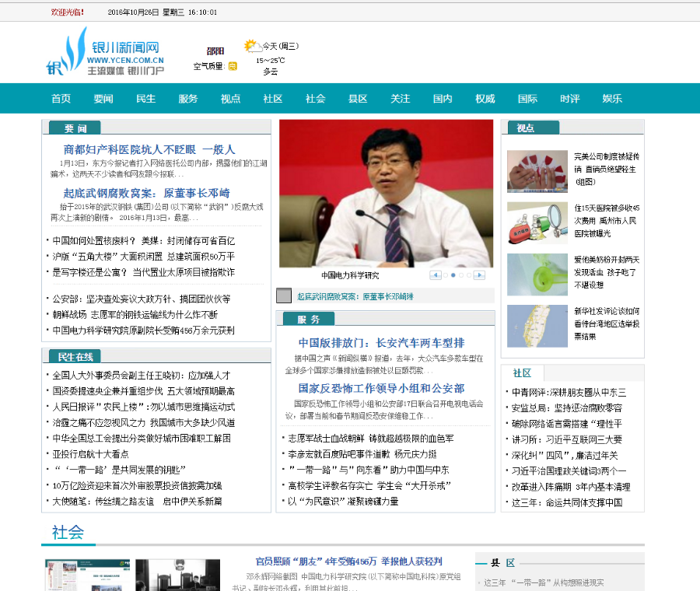This screenshot has width=700, height=591.
Task: Select the second carousel dot
Action: pyautogui.click(x=453, y=275)
